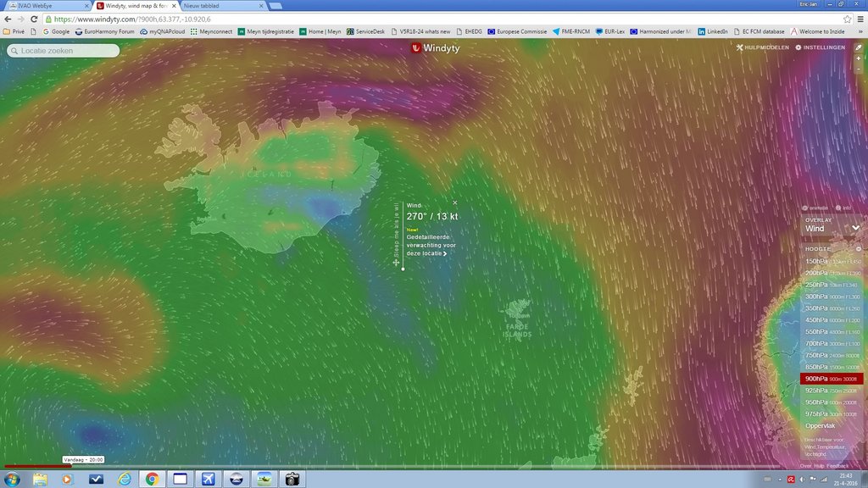The width and height of the screenshot is (868, 488).
Task: Reload the page in Chrome
Action: (x=34, y=19)
